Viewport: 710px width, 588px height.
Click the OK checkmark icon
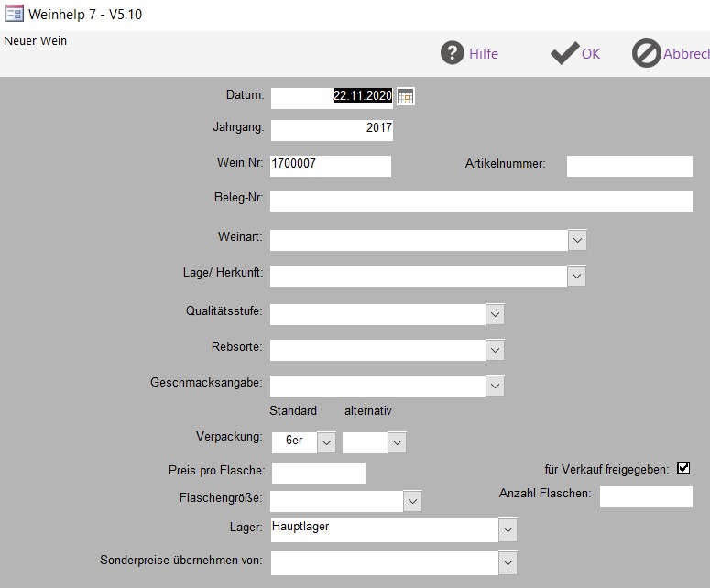coord(563,53)
